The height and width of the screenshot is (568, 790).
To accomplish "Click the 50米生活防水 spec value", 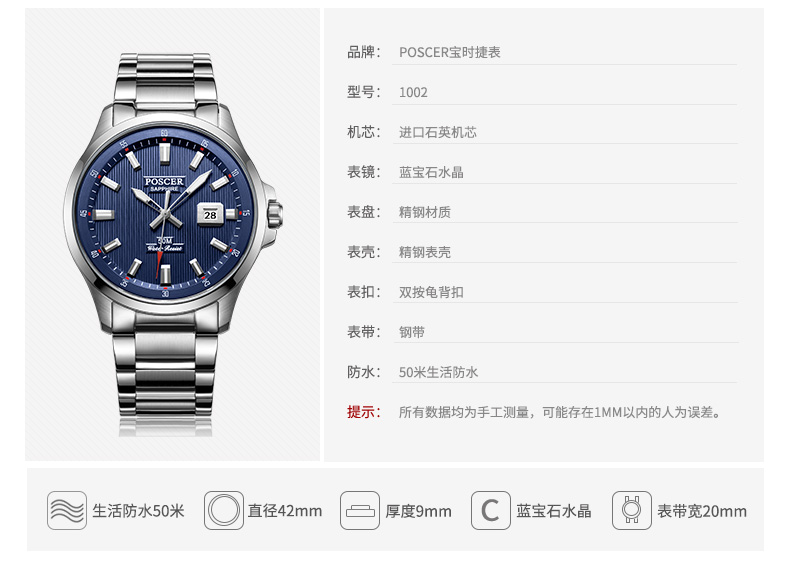I will (x=438, y=372).
